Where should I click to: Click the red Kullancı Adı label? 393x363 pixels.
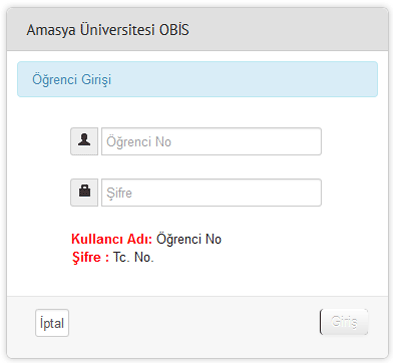tap(112, 239)
